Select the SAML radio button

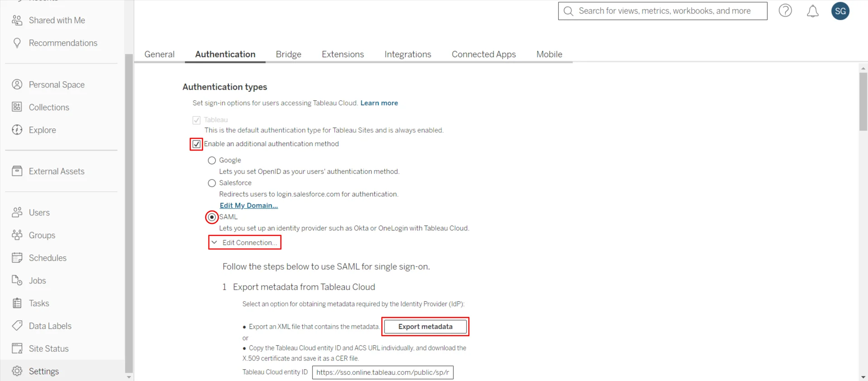tap(212, 217)
